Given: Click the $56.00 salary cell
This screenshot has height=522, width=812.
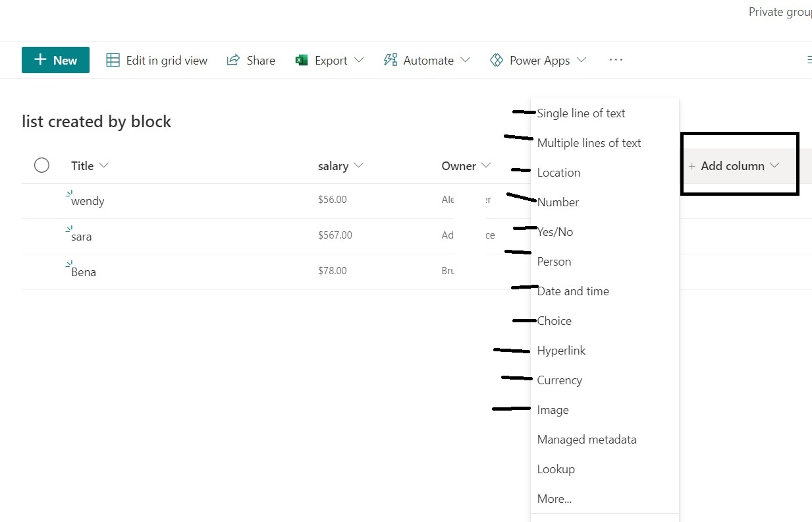Looking at the screenshot, I should [332, 200].
